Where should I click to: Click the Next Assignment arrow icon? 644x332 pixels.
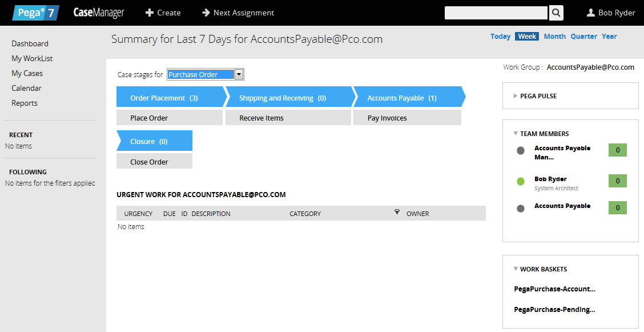tap(206, 13)
